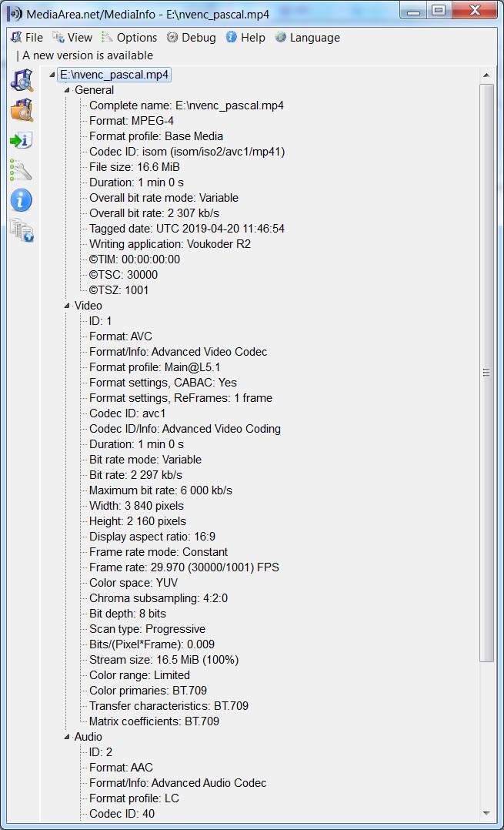Select 'Format profile: Main@L5.1' row

click(155, 366)
